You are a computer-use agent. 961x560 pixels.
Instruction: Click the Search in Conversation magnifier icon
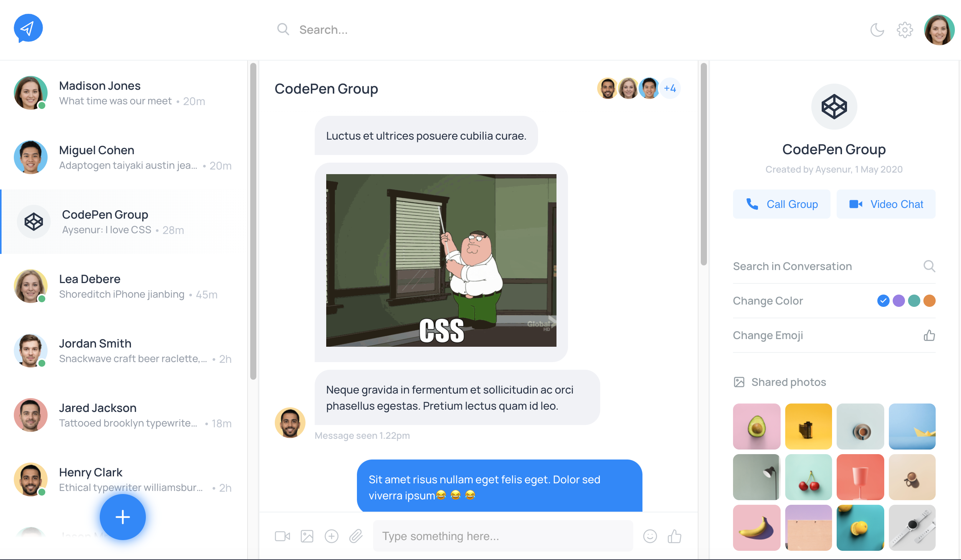[929, 266]
